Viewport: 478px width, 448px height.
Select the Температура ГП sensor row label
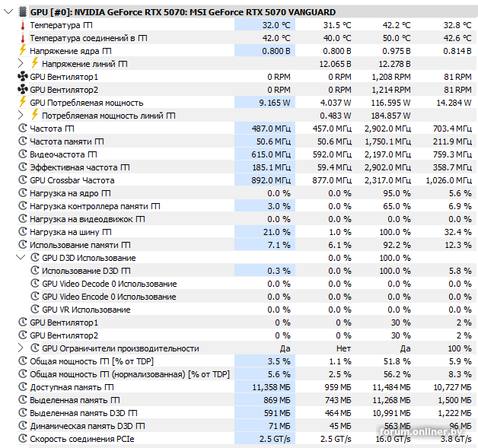coord(61,25)
